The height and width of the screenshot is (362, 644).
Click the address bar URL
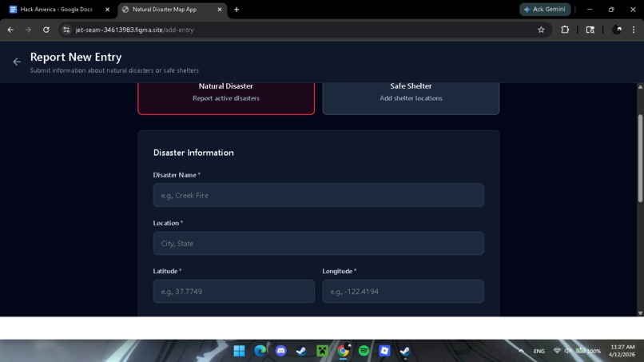(134, 30)
